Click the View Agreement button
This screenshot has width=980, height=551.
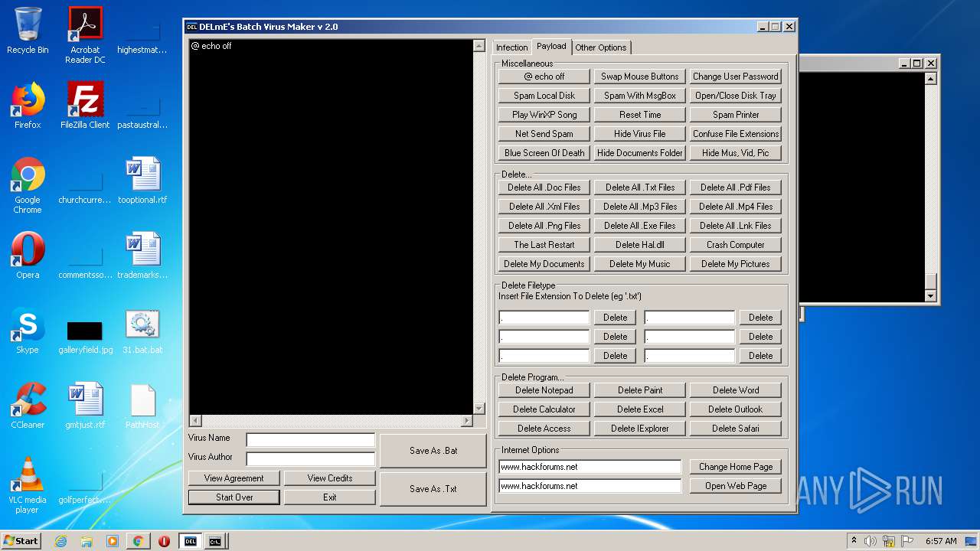(234, 478)
